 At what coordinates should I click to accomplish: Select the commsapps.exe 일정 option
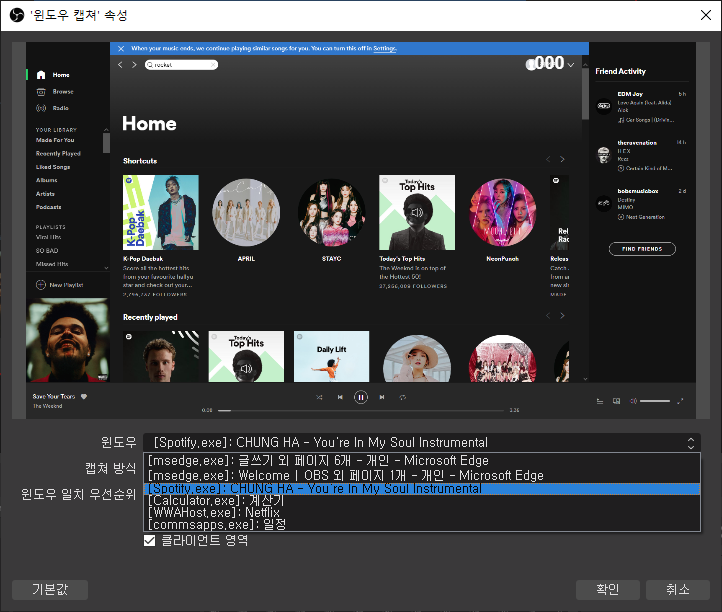422,525
